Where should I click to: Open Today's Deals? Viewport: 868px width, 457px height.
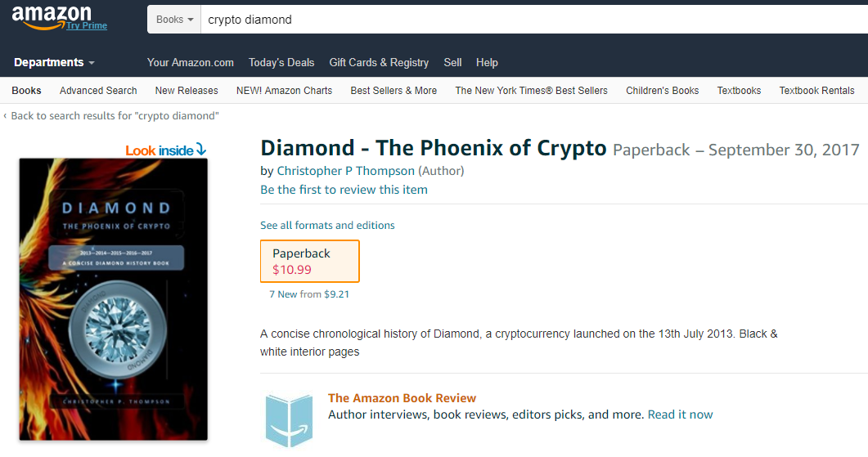pos(281,62)
